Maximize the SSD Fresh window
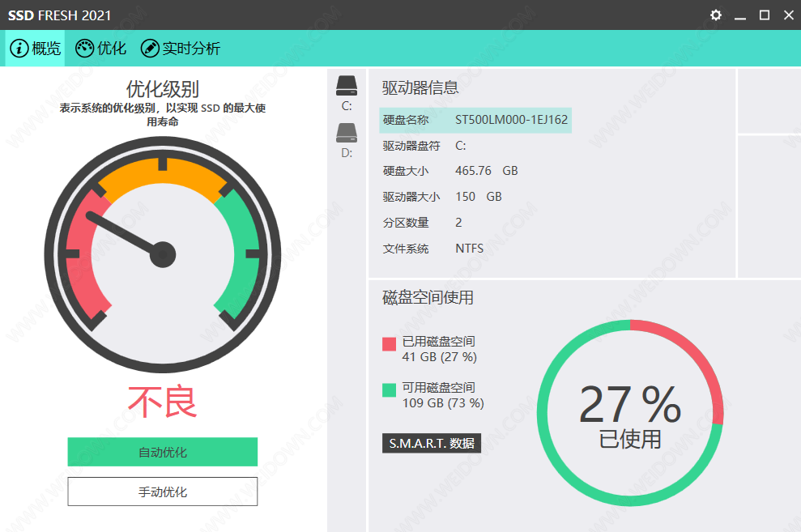Screen dimensions: 801x532 point(764,15)
